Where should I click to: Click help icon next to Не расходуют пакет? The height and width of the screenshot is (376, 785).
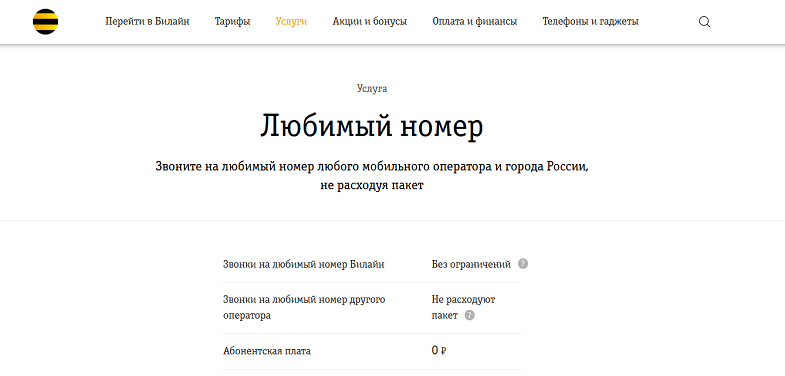pyautogui.click(x=469, y=315)
